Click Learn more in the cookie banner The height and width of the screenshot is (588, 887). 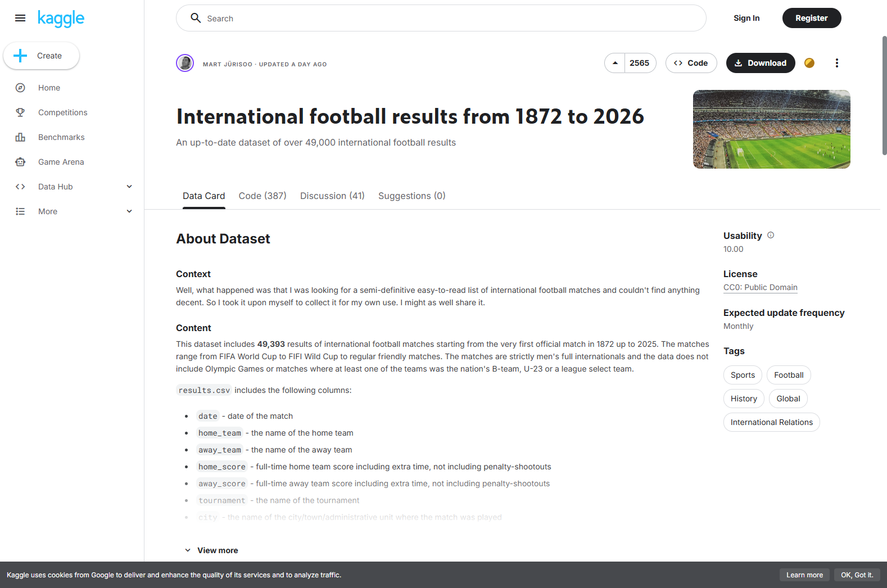tap(804, 575)
